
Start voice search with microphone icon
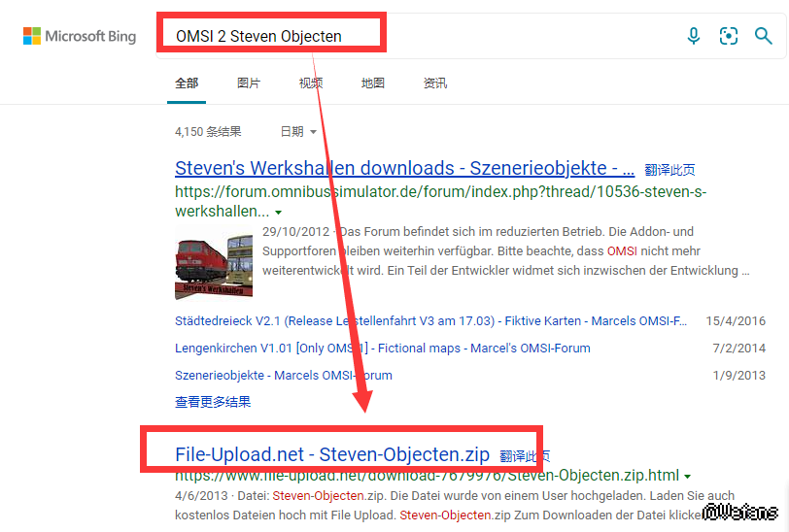point(694,36)
